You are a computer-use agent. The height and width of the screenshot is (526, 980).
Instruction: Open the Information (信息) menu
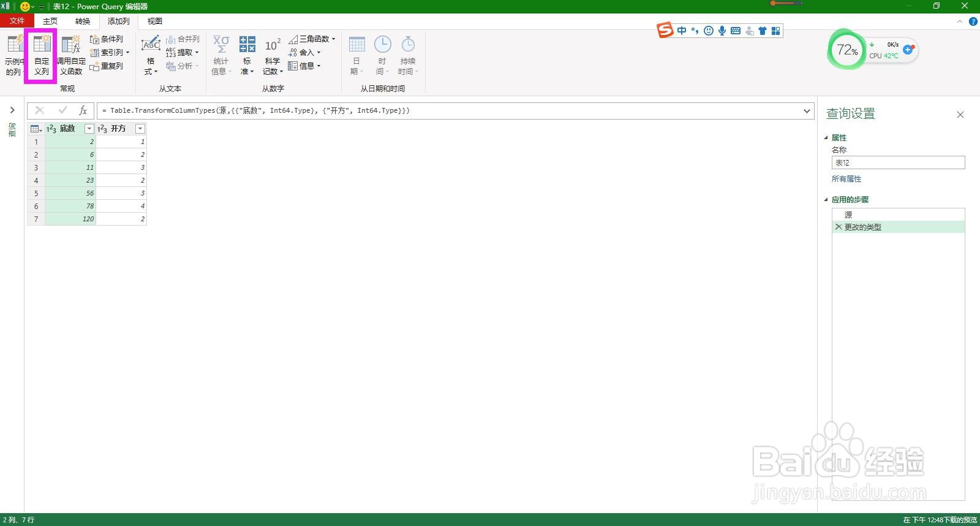(304, 66)
